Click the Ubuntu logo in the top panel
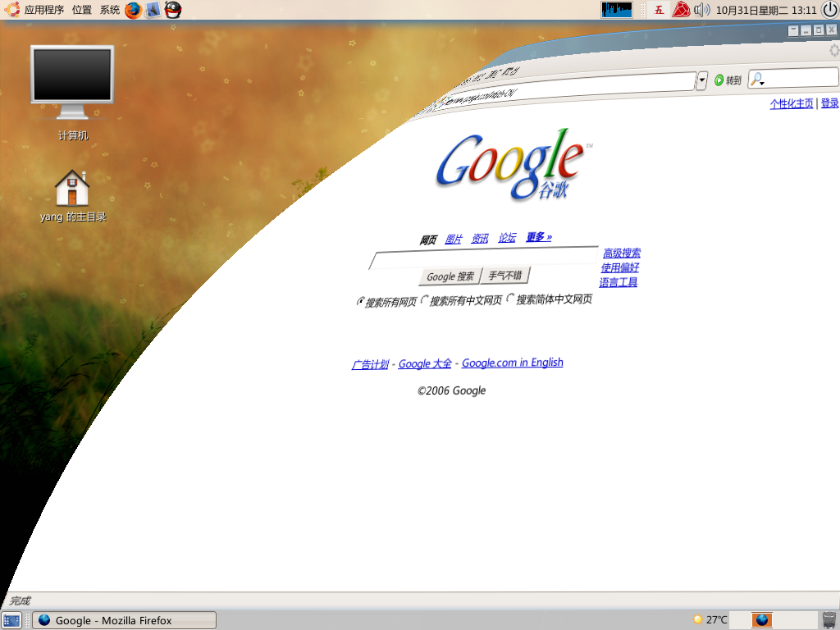The width and height of the screenshot is (840, 630). (11, 10)
